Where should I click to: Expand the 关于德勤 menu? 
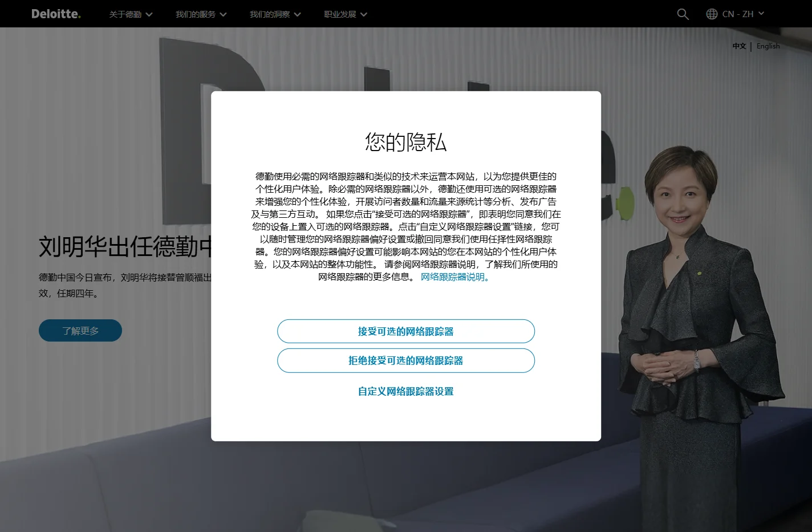pyautogui.click(x=131, y=14)
